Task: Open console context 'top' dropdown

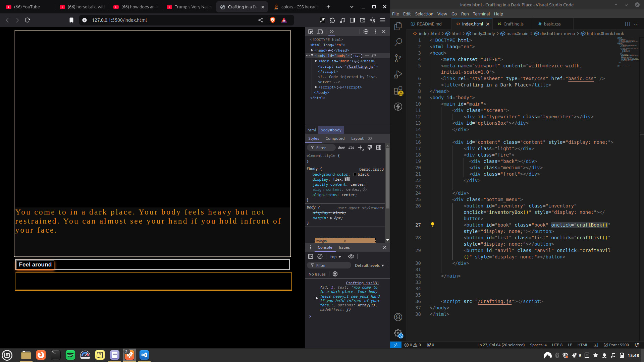Action: pyautogui.click(x=335, y=257)
